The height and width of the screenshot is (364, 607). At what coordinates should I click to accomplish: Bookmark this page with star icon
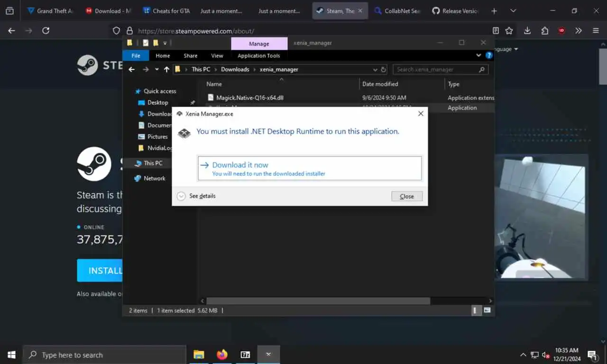[x=509, y=30]
